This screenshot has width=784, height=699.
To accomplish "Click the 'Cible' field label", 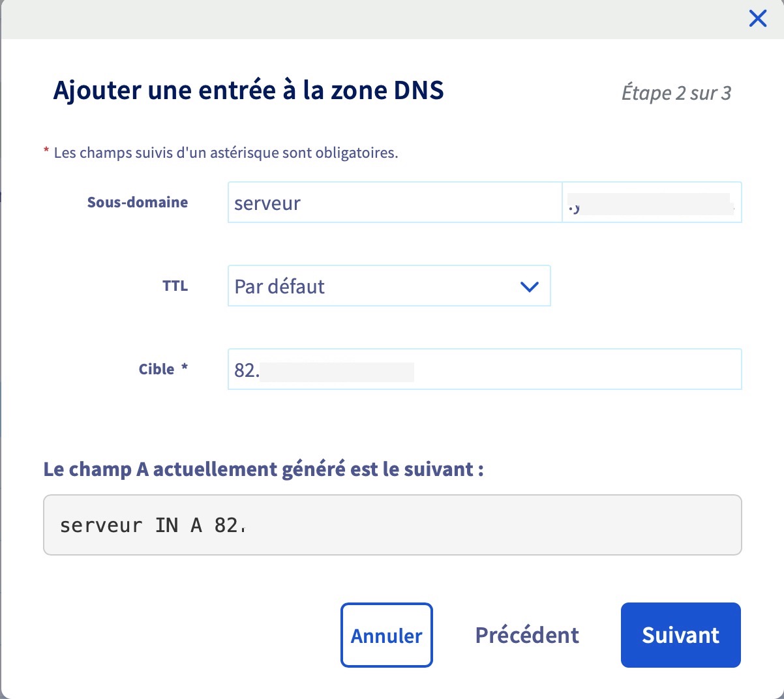I will click(157, 369).
